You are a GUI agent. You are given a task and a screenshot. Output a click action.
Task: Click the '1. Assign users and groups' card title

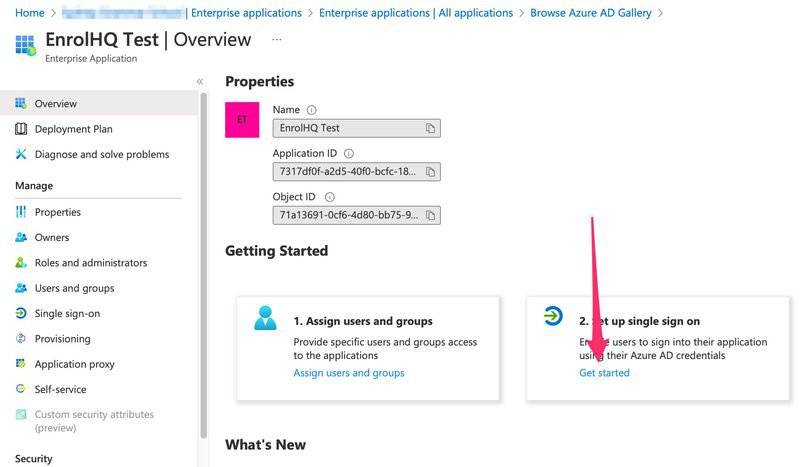[363, 321]
